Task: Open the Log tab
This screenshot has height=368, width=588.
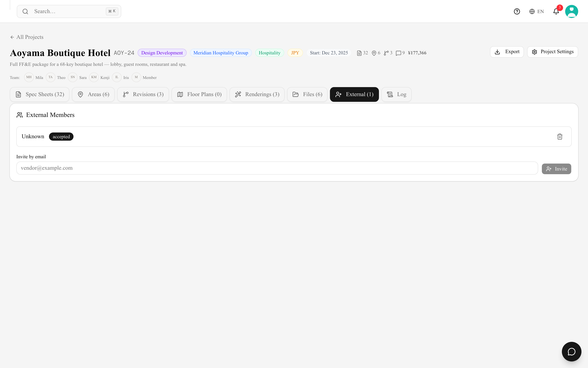Action: (x=396, y=94)
